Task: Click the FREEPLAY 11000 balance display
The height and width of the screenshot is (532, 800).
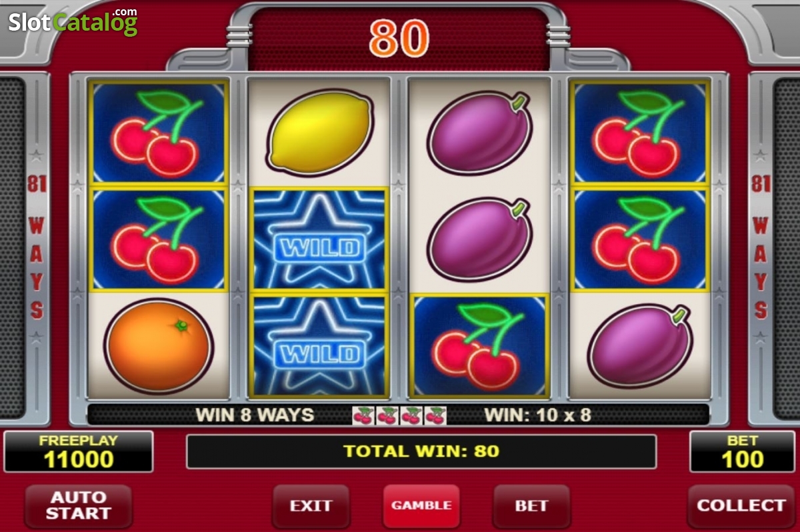Action: 78,452
